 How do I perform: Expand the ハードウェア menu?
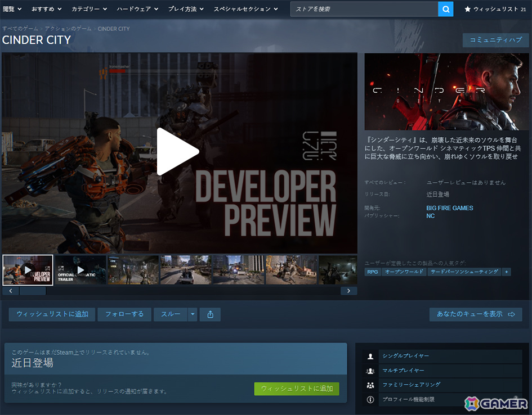click(137, 9)
